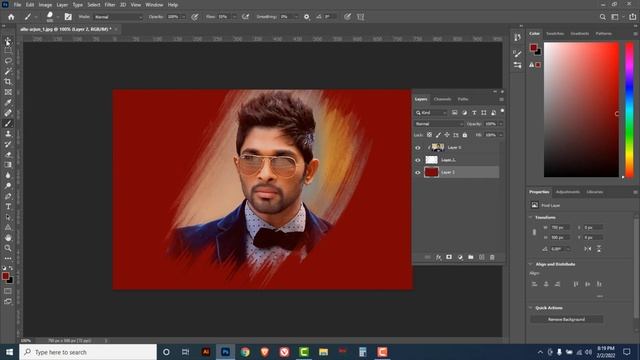Open the Filter menu
Screen dimensions: 640x360
pos(110,5)
